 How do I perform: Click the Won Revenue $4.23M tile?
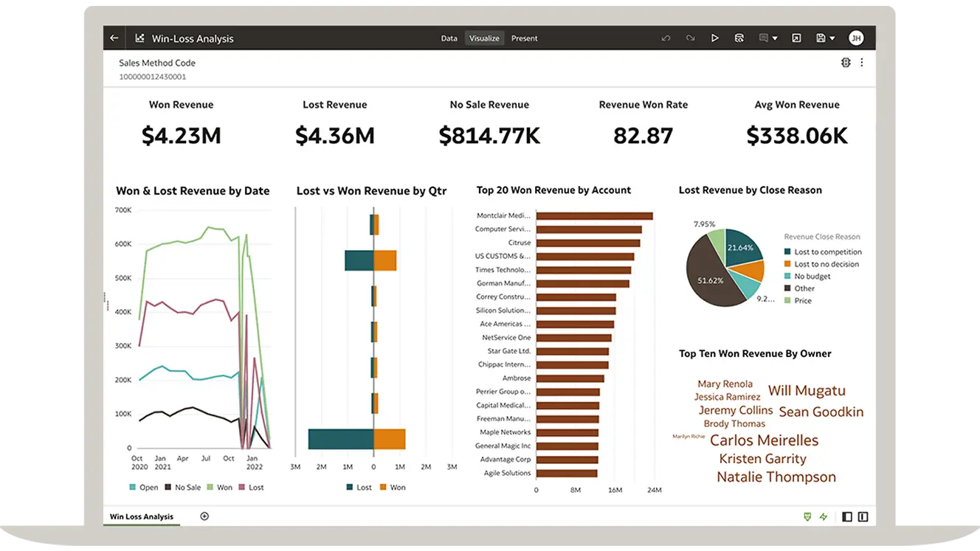182,124
